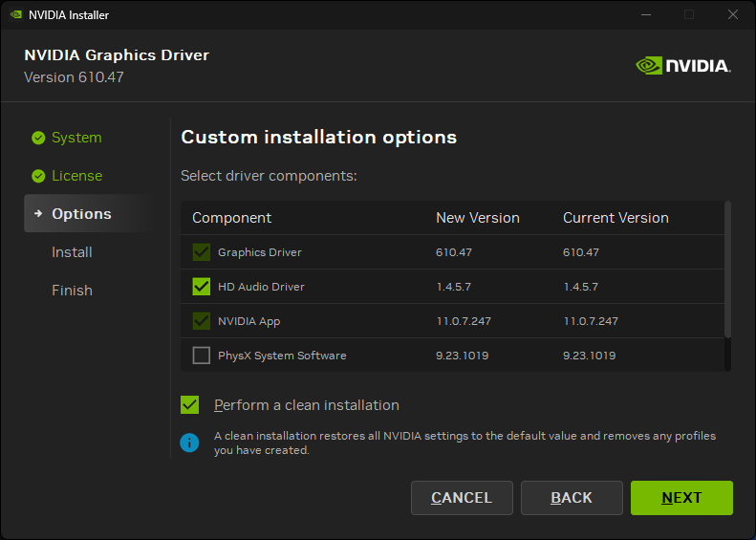The image size is (756, 540).
Task: Click the blue info icon
Action: coord(189,443)
